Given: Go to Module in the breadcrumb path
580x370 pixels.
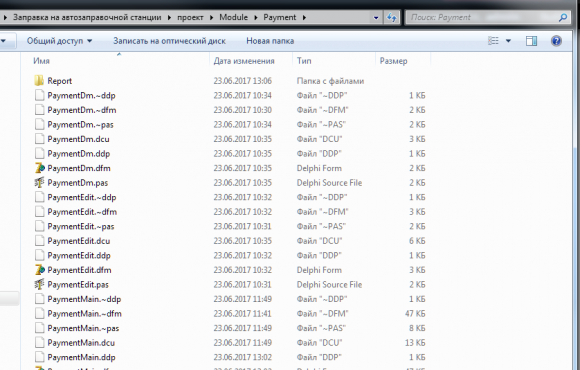Looking at the screenshot, I should pos(233,17).
